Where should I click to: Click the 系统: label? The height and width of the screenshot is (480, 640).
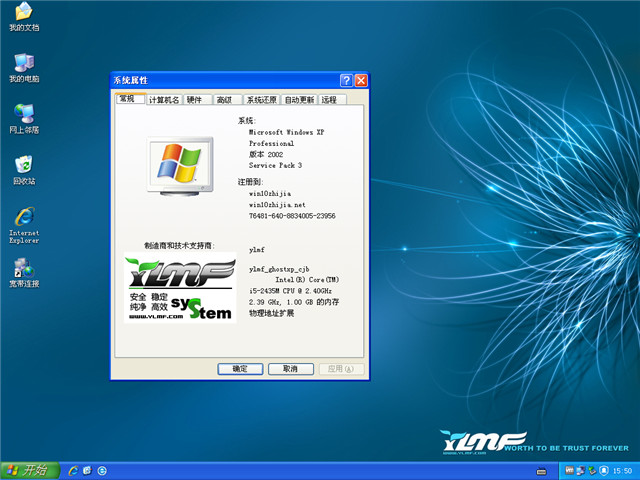(x=247, y=121)
